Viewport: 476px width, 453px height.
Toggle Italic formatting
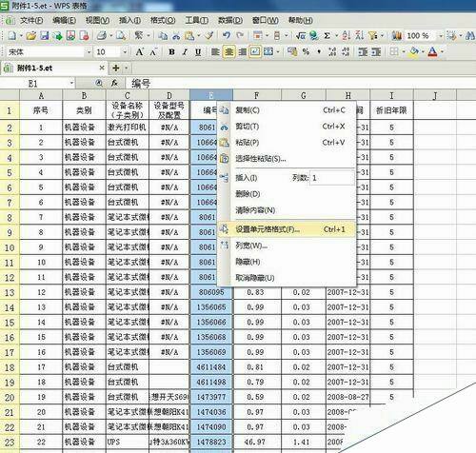185,52
